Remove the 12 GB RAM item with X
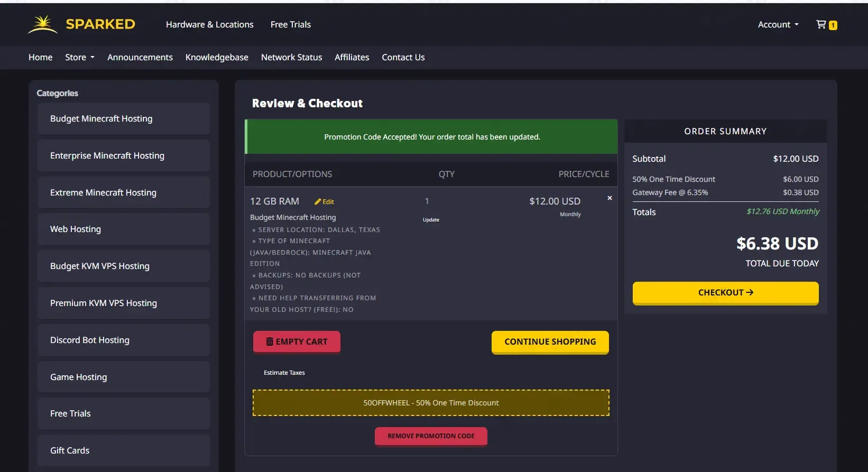This screenshot has height=472, width=868. [610, 198]
